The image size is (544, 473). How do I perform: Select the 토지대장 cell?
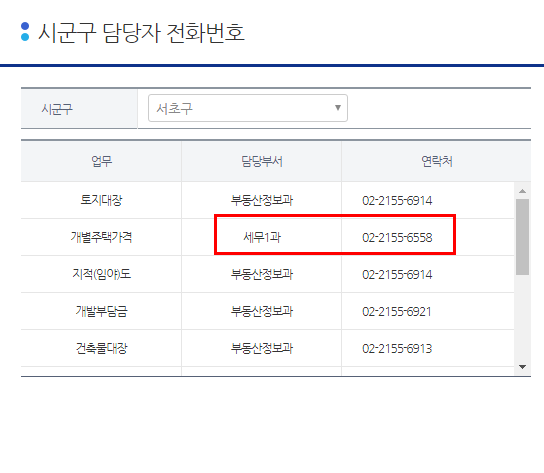click(x=101, y=200)
